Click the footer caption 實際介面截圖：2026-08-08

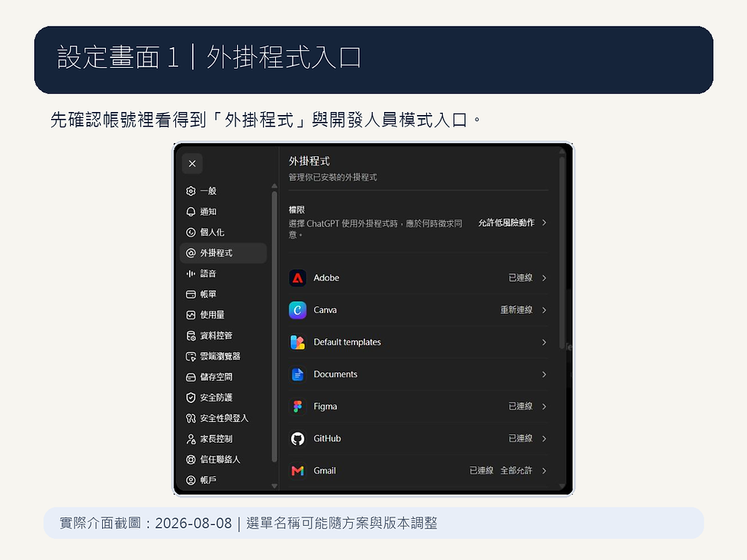pyautogui.click(x=146, y=523)
